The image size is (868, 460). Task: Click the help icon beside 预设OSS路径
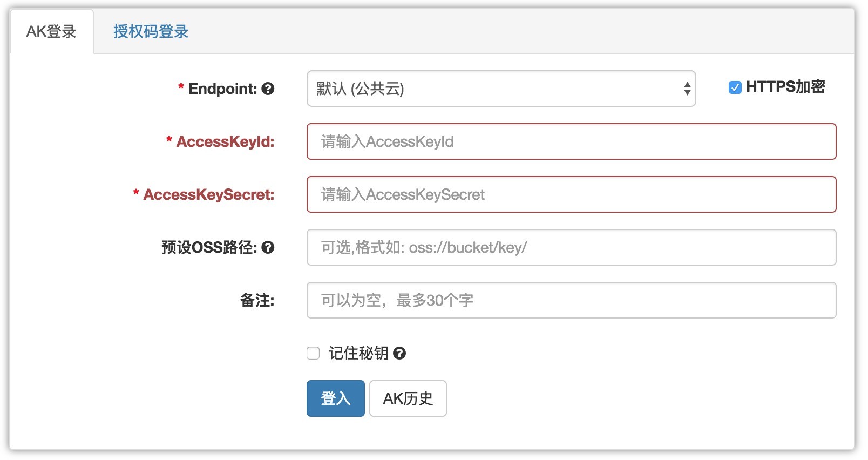268,247
